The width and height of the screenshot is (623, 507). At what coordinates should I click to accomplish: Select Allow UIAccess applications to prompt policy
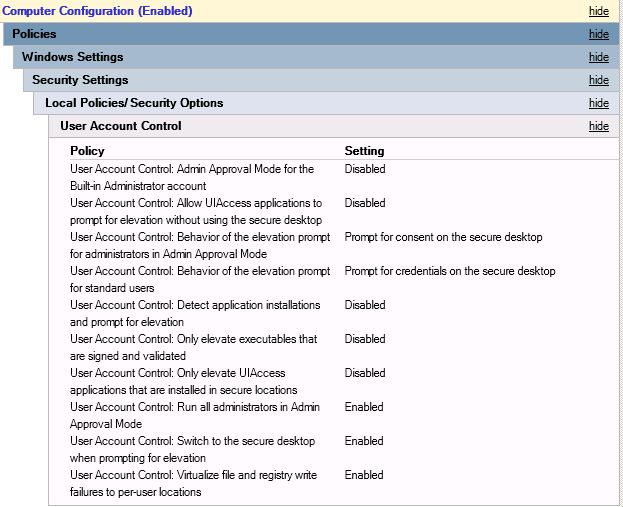click(x=196, y=211)
